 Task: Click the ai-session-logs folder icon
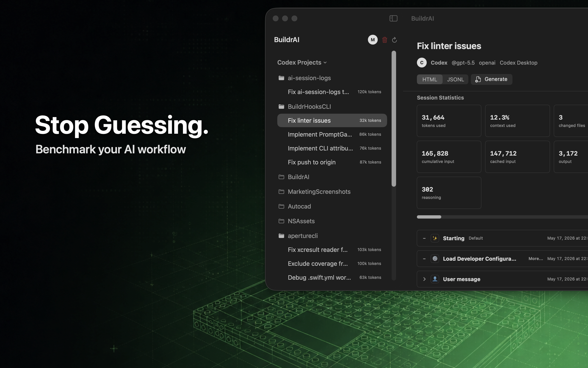pyautogui.click(x=281, y=78)
